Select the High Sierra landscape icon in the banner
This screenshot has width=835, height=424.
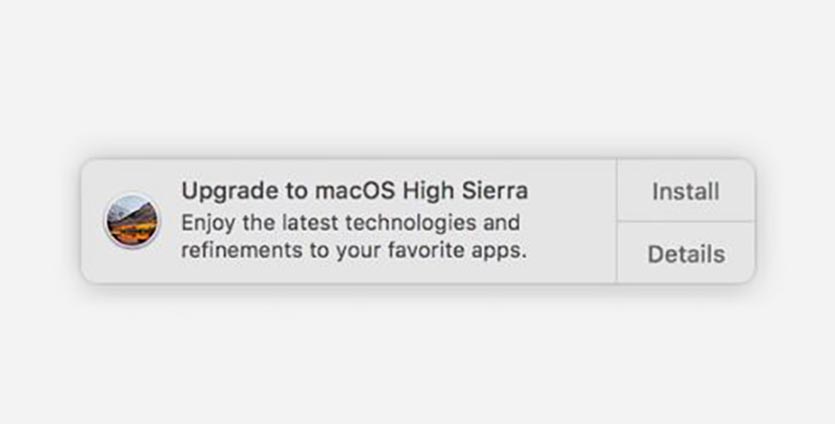click(x=132, y=221)
